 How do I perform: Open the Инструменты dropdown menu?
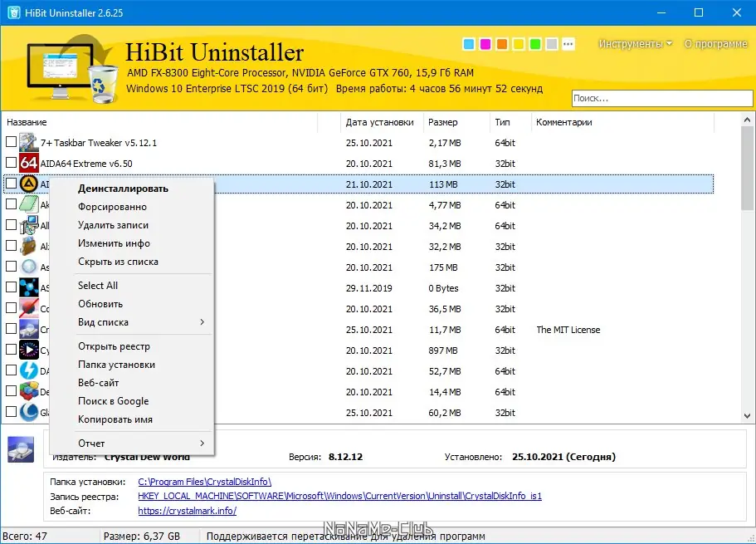635,44
